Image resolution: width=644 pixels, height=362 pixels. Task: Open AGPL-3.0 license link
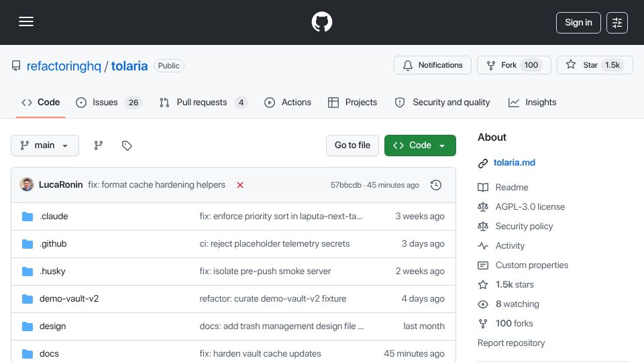(x=530, y=207)
